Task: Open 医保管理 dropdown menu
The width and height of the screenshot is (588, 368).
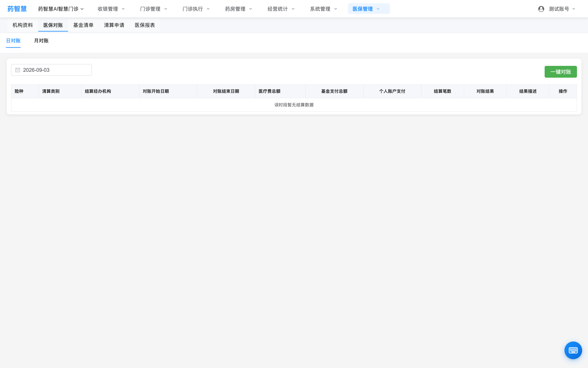Action: click(369, 9)
